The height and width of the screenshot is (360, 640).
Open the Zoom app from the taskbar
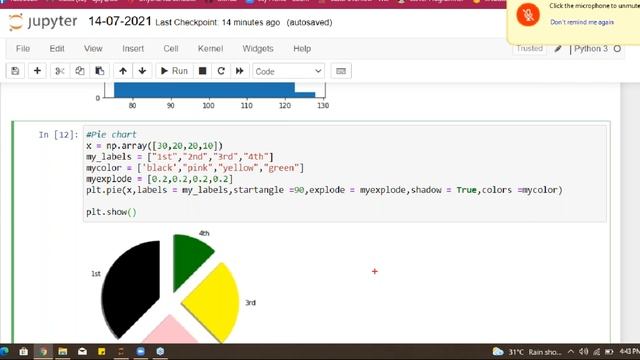click(140, 351)
